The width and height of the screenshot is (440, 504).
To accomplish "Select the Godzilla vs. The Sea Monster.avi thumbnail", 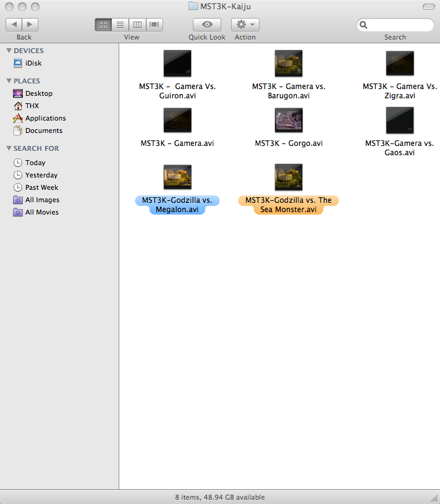I will [x=289, y=177].
